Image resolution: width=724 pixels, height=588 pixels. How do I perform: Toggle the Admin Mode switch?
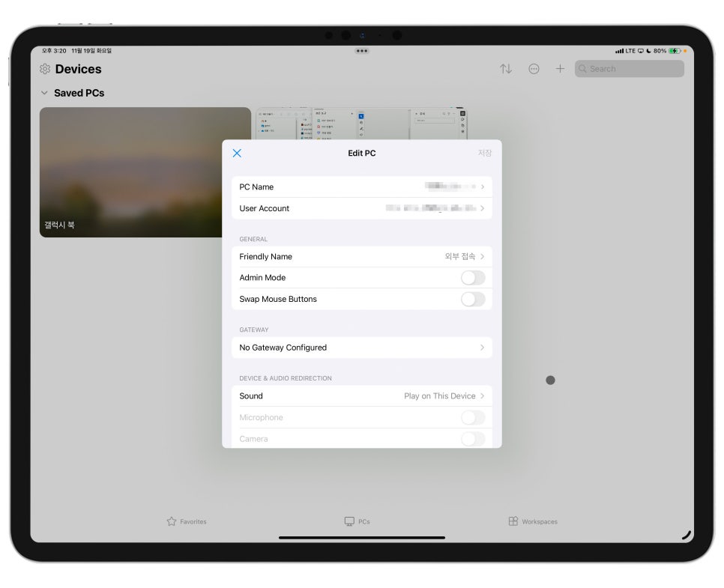click(x=473, y=277)
